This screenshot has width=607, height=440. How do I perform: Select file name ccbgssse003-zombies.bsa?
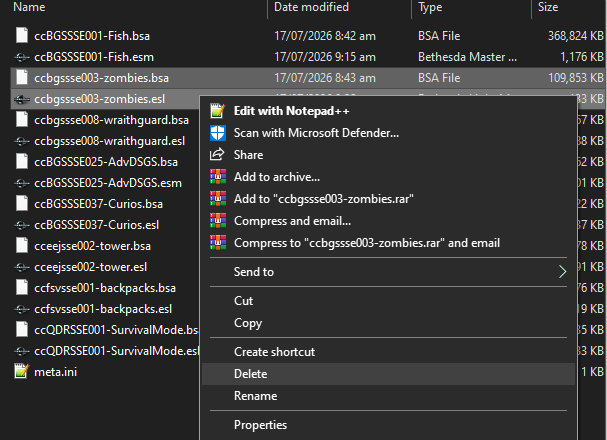(x=101, y=78)
